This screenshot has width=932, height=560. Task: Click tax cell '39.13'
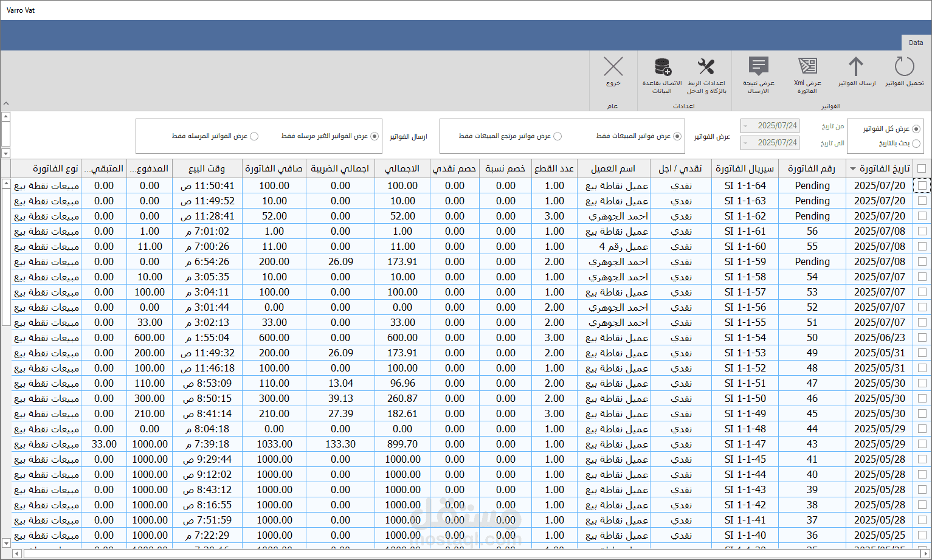pos(340,398)
